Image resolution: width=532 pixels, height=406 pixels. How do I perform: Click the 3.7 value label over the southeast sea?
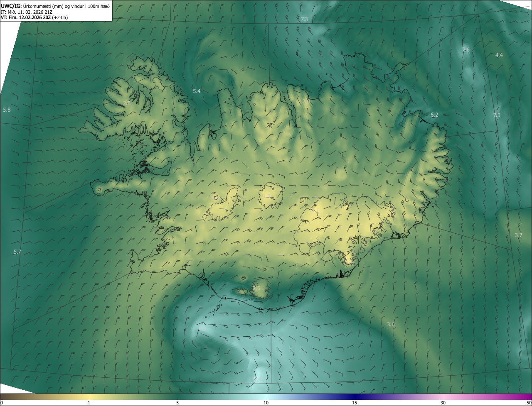pyautogui.click(x=519, y=235)
